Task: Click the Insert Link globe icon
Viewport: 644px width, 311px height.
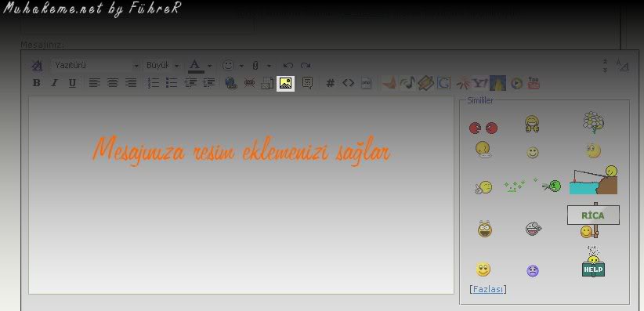Action: [231, 83]
